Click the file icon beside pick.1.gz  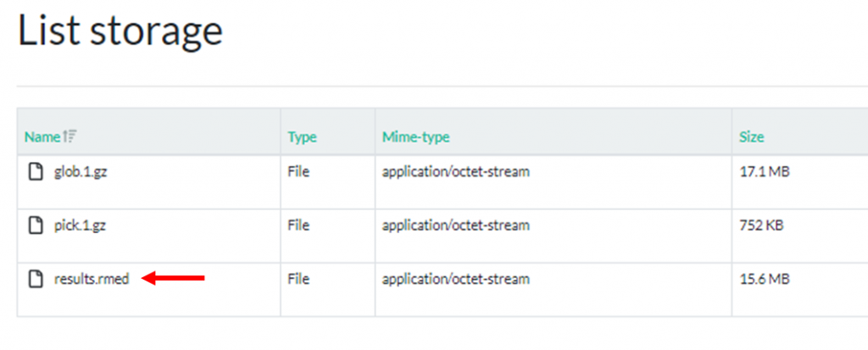(36, 226)
